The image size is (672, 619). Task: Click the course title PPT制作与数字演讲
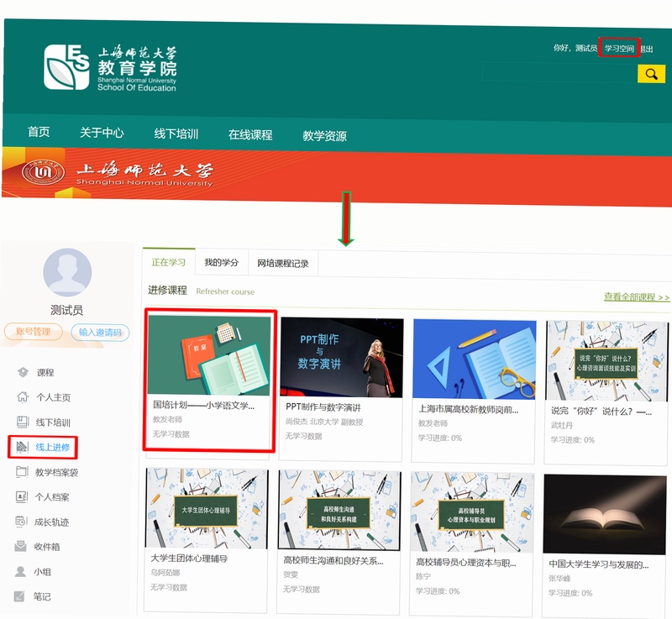(x=323, y=407)
